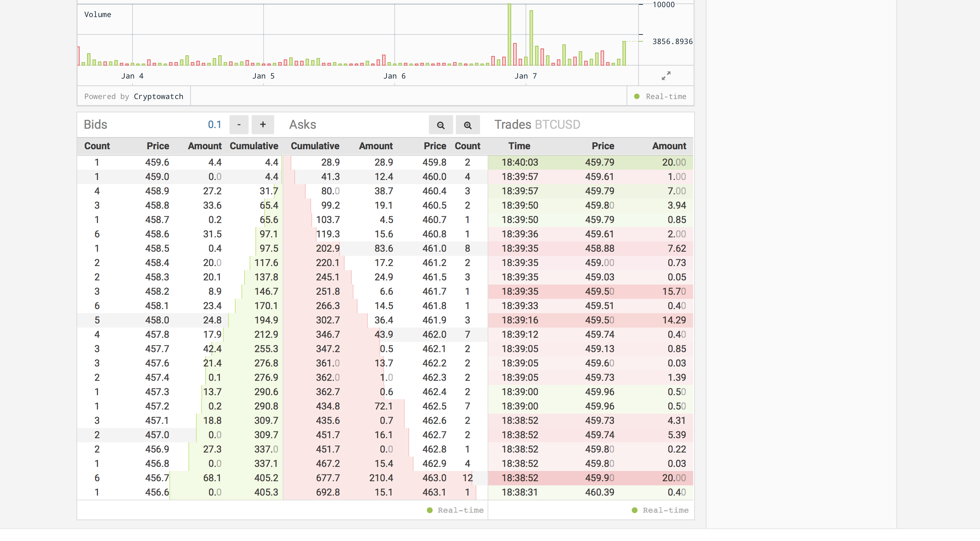Image resolution: width=980 pixels, height=541 pixels.
Task: Click the ask amount 210.4
Action: coord(381,478)
